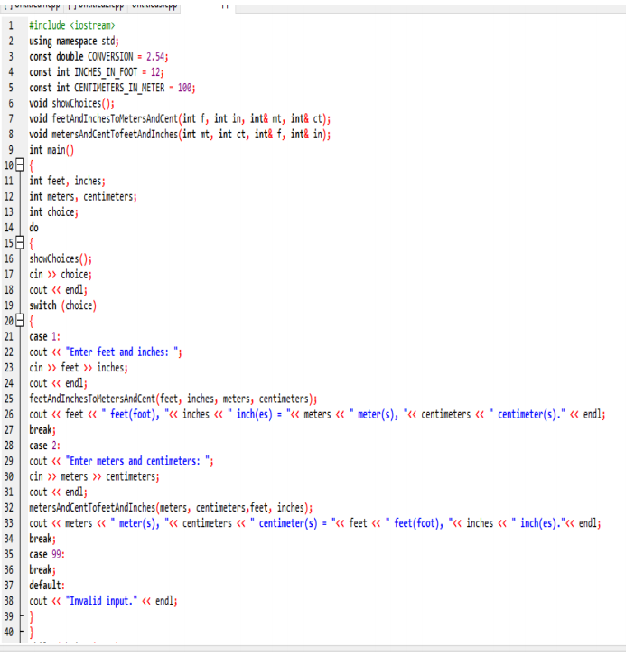Click line number 1 in the gutter
The height and width of the screenshot is (657, 644).
pos(11,25)
